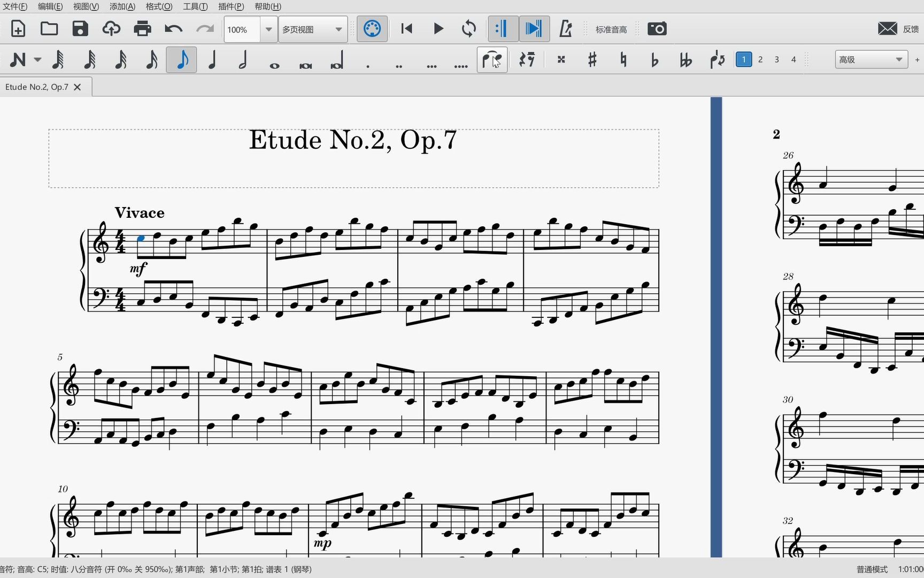Open a score using the folder icon
Screen dimensions: 924x578
(49, 29)
